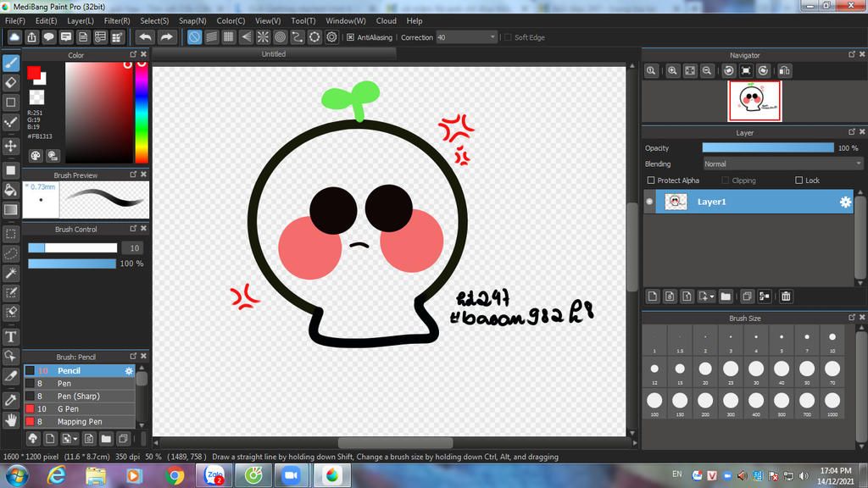The height and width of the screenshot is (488, 868).
Task: Delete layer with the trash icon
Action: [x=786, y=297]
